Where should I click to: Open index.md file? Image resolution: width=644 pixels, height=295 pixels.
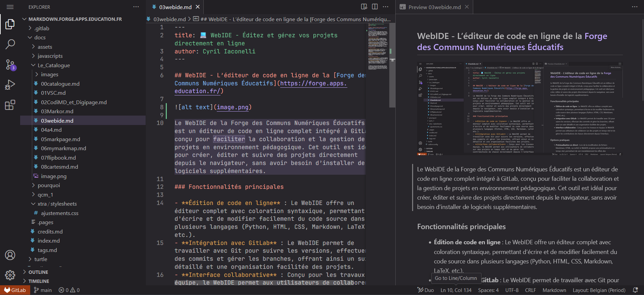[49, 241]
